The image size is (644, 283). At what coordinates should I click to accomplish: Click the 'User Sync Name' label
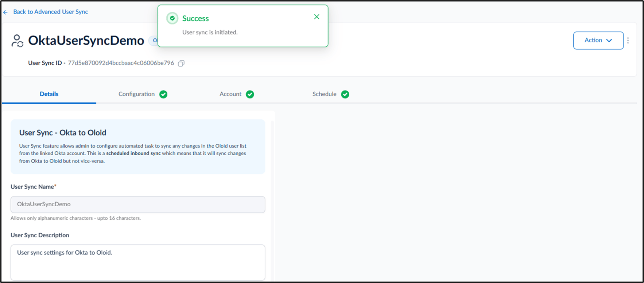click(x=33, y=187)
